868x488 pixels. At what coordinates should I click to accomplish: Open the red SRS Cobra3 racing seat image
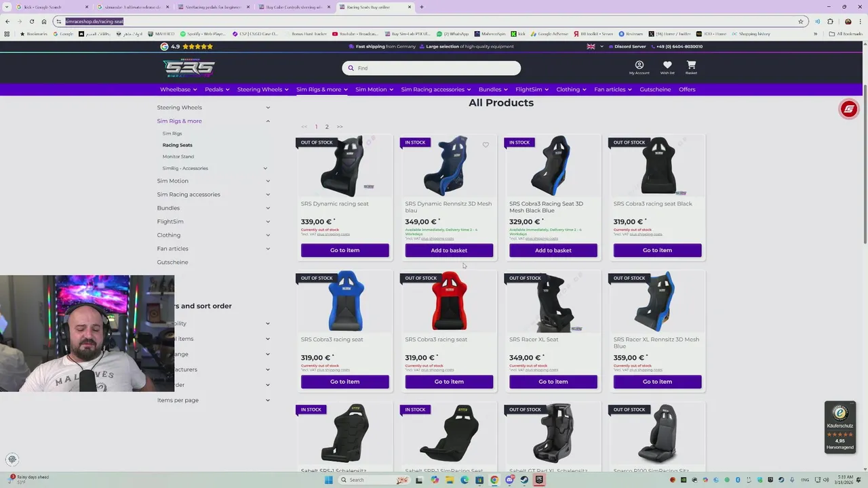pyautogui.click(x=449, y=302)
